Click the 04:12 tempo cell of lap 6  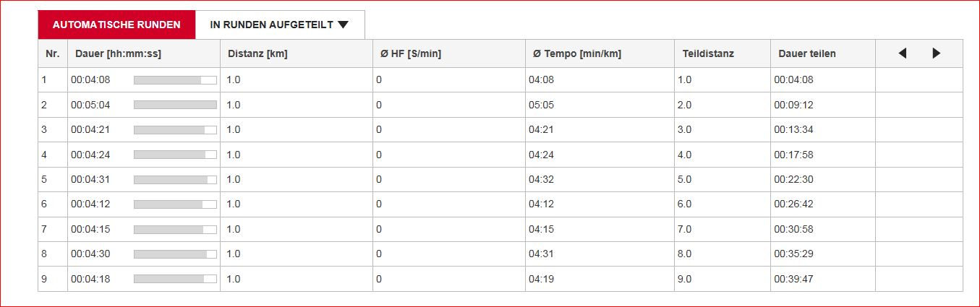541,204
